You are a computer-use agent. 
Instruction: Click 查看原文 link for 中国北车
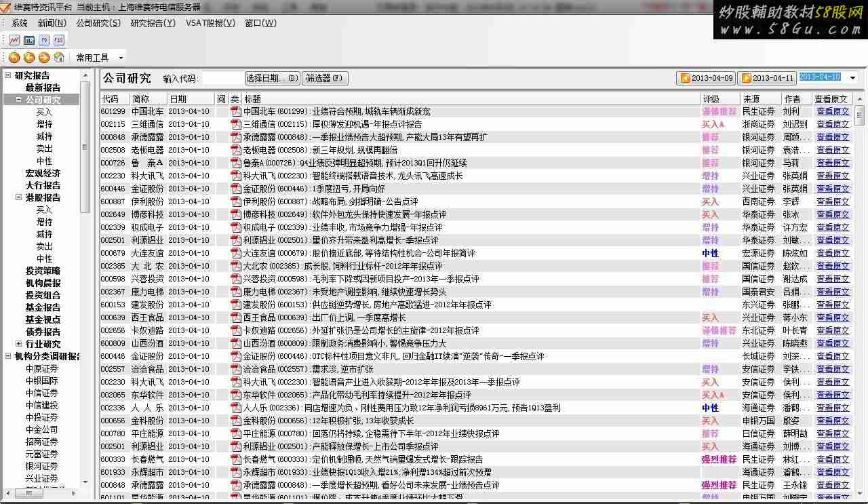tap(832, 111)
